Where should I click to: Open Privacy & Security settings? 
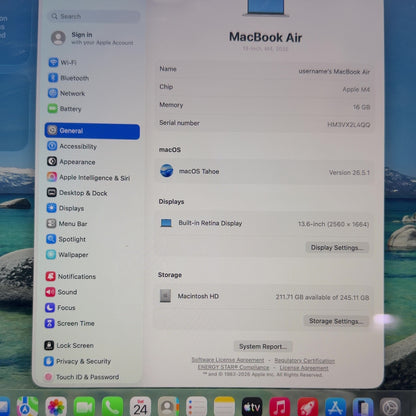tap(77, 361)
